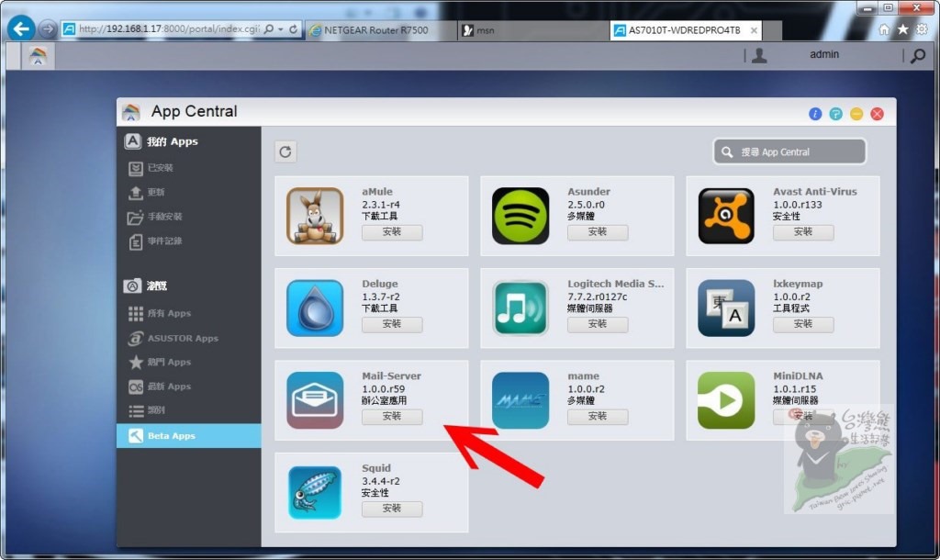Open browser favorites star icon
The height and width of the screenshot is (560, 940).
[903, 29]
